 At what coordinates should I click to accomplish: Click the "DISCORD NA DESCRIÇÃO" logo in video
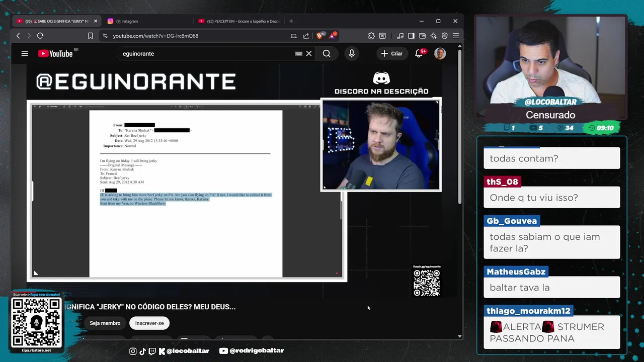pos(381,83)
